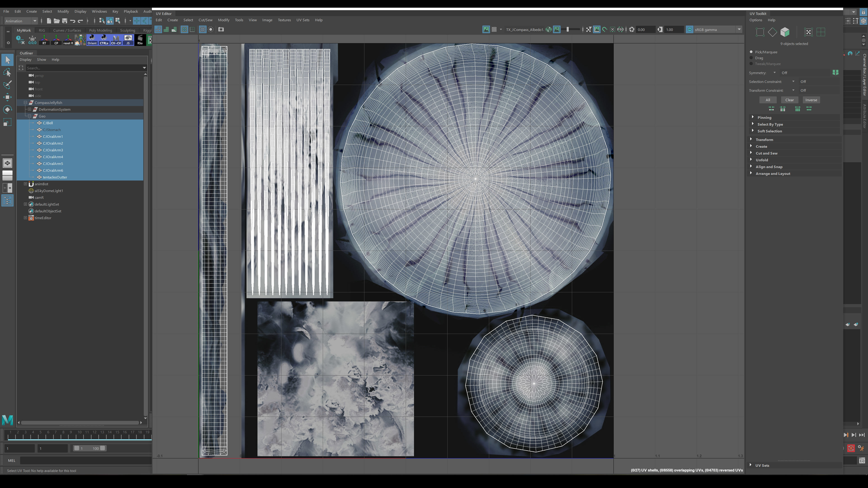868x488 pixels.
Task: Adjust the texture dim image slider
Action: [x=568, y=30]
